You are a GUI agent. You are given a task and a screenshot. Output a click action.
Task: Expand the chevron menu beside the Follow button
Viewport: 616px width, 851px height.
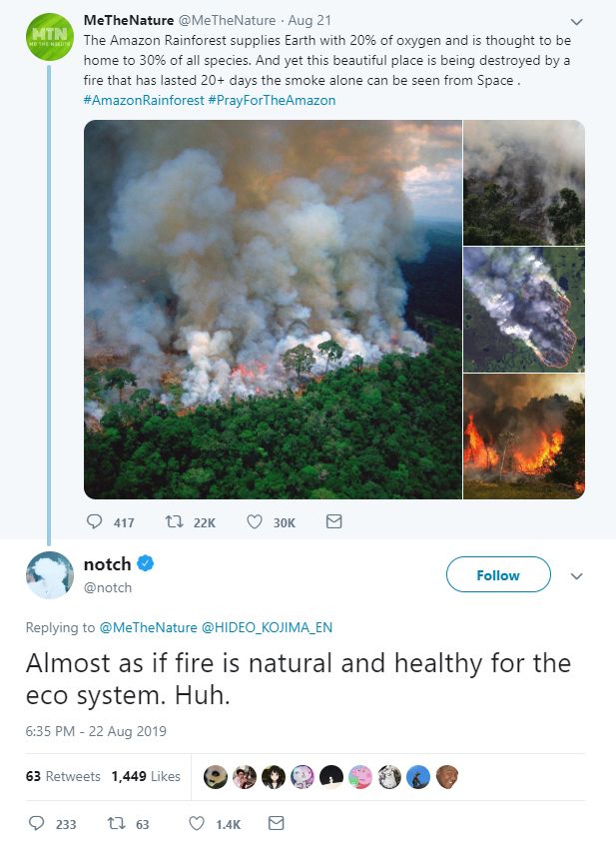click(576, 576)
